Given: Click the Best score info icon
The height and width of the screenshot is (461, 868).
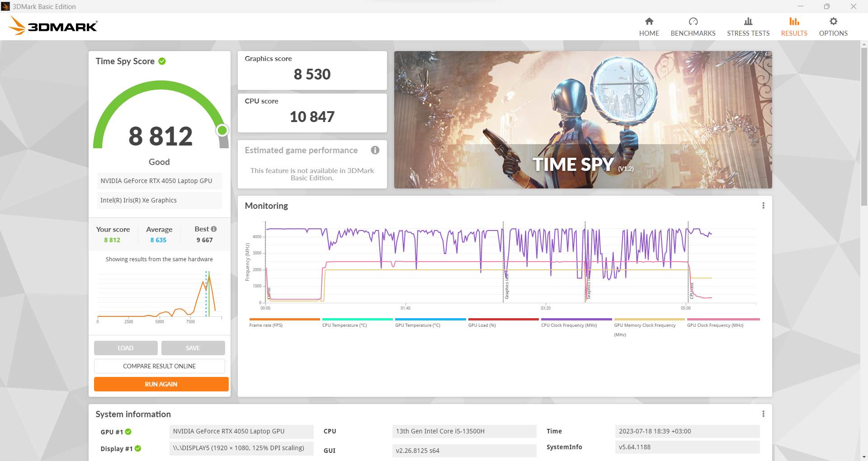Looking at the screenshot, I should click(214, 229).
